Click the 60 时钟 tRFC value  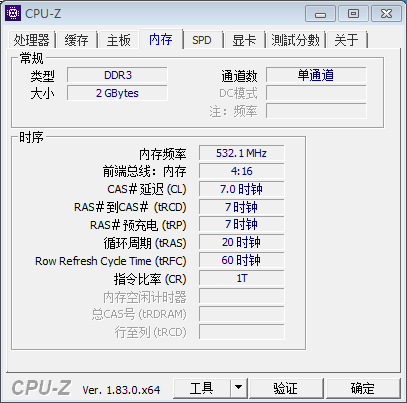click(242, 260)
